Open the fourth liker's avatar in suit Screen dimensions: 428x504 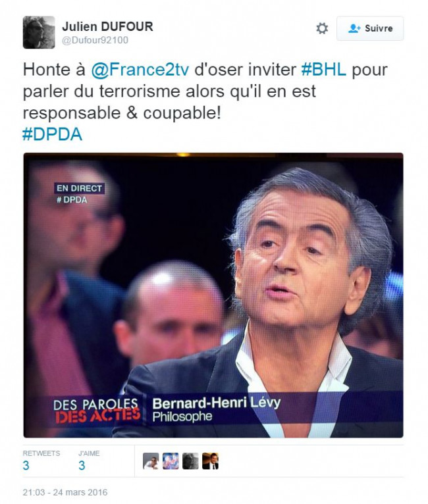pyautogui.click(x=210, y=461)
